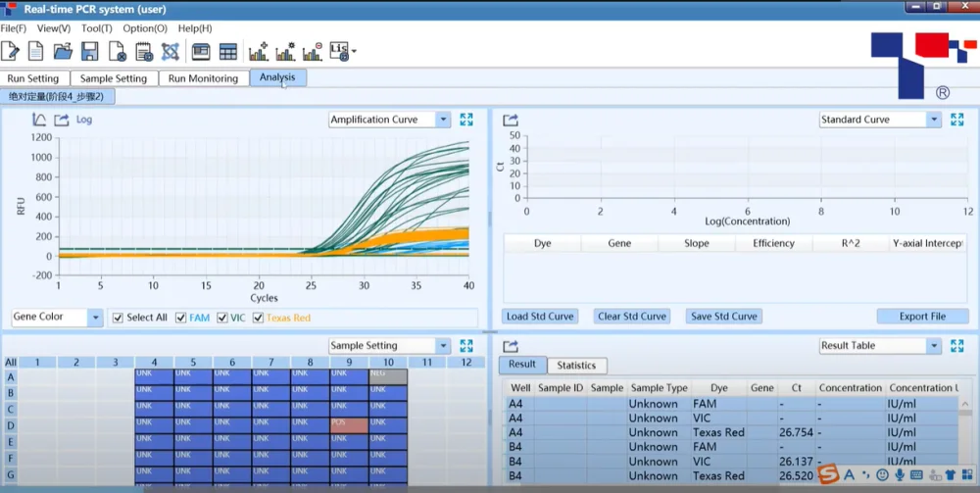Click the Sogou smiley emoji icon
Screen dimensions: 980x493
(x=883, y=475)
